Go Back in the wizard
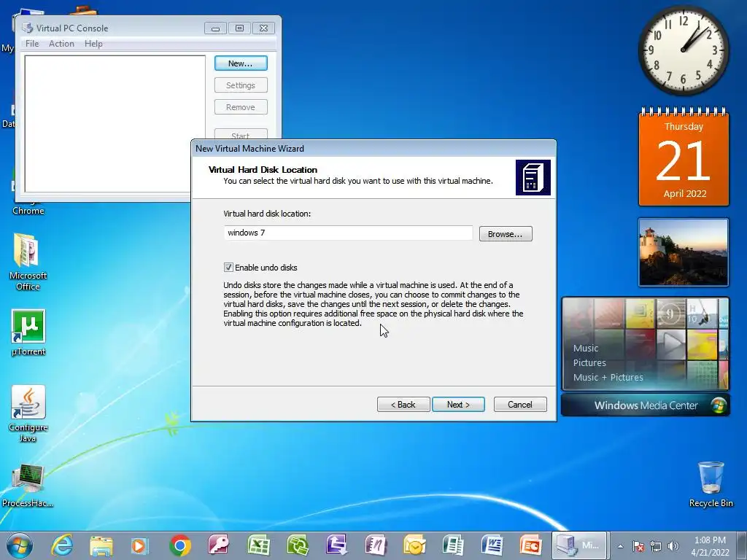The height and width of the screenshot is (560, 747). click(x=403, y=404)
